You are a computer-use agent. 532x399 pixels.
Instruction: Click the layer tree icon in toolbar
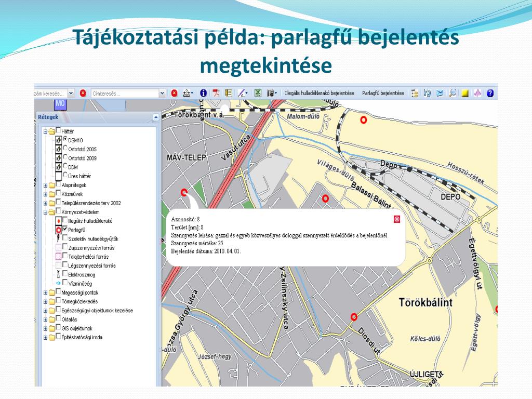click(x=415, y=93)
